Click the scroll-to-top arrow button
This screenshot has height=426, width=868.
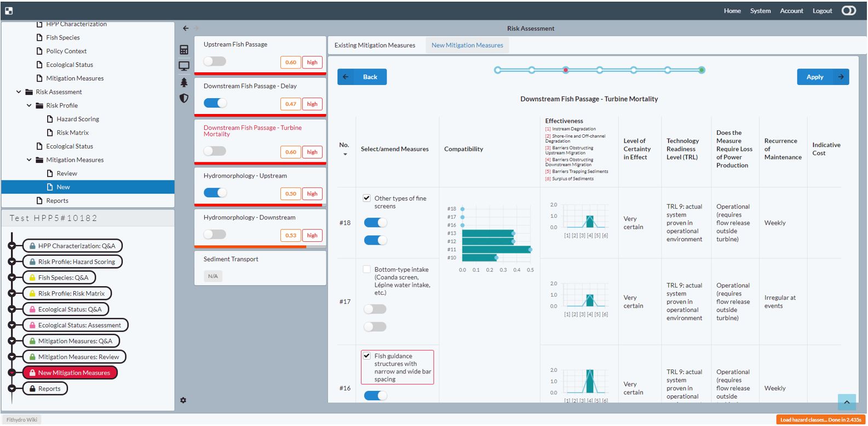coord(847,402)
